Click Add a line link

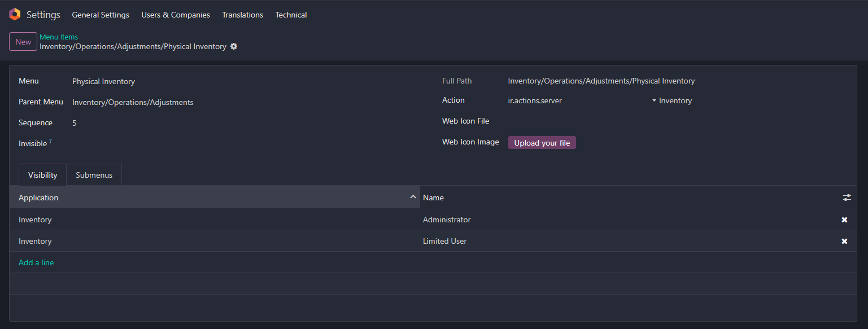(x=36, y=262)
